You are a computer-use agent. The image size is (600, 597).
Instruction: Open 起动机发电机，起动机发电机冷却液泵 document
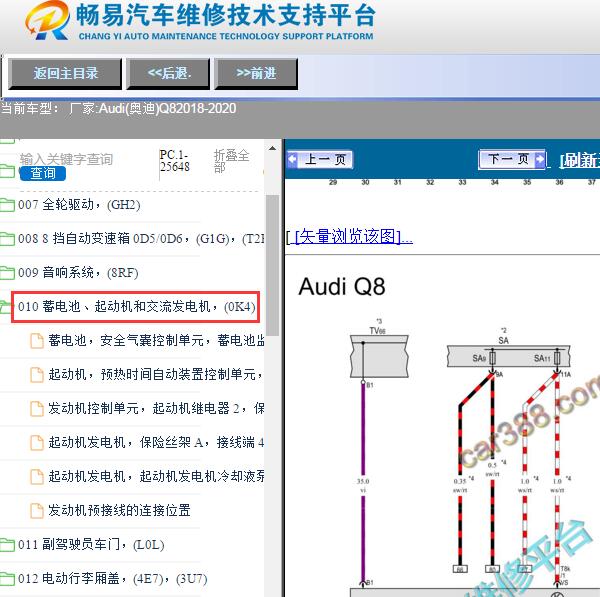tap(156, 476)
